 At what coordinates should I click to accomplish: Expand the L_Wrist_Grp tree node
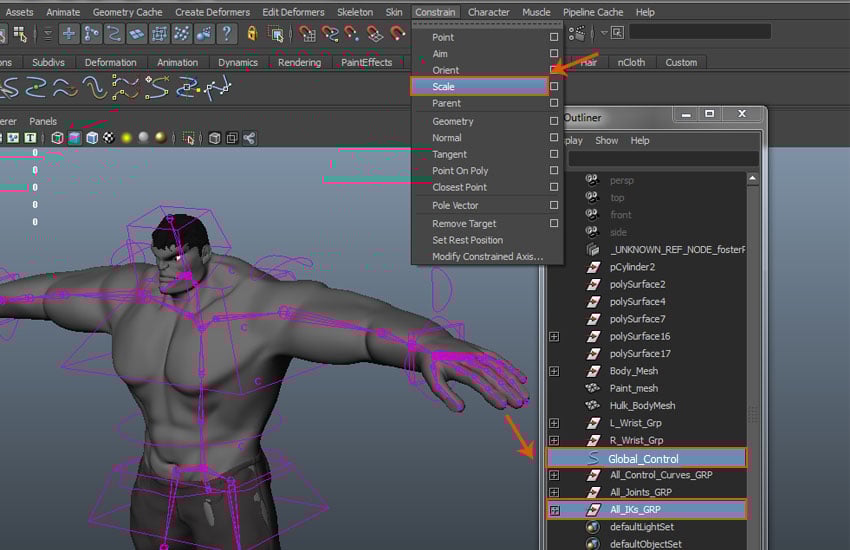click(554, 423)
